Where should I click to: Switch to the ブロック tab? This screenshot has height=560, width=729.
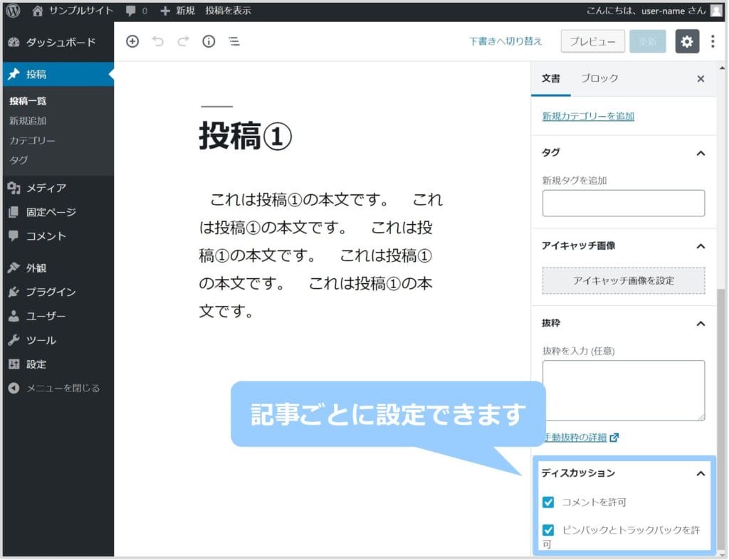click(599, 78)
